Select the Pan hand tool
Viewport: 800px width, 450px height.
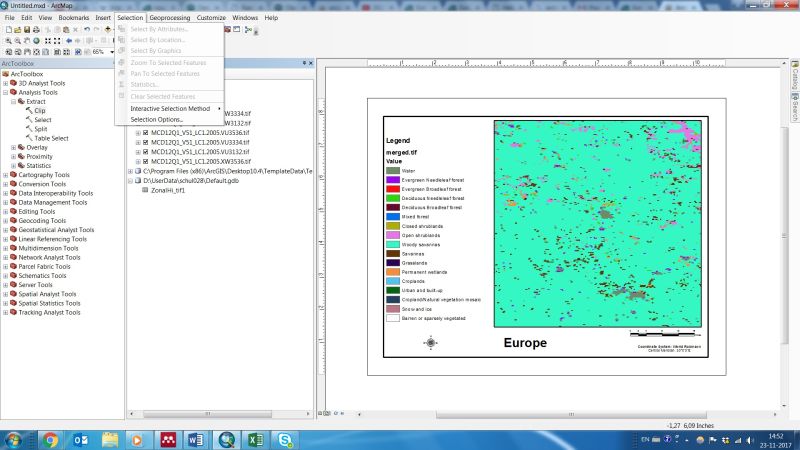pyautogui.click(x=27, y=41)
